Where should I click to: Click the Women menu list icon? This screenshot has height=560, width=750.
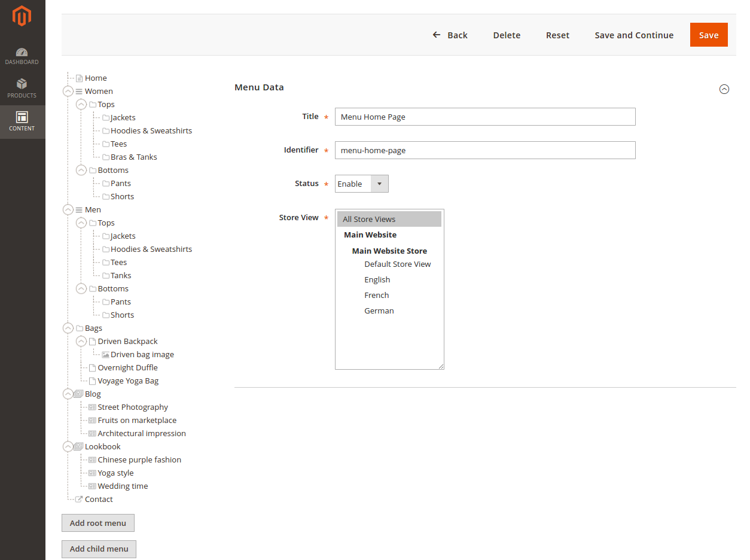(x=79, y=92)
